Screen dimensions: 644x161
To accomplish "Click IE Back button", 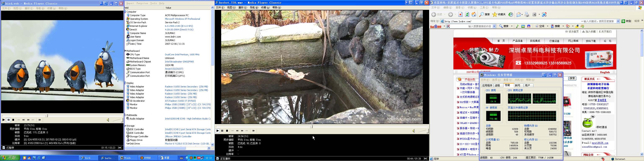I will [x=437, y=14].
